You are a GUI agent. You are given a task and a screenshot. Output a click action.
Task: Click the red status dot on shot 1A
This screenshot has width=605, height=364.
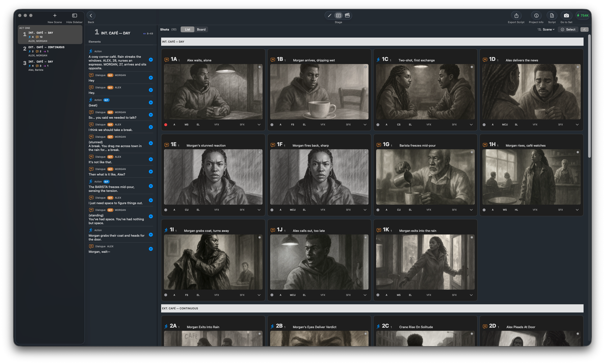pyautogui.click(x=166, y=125)
